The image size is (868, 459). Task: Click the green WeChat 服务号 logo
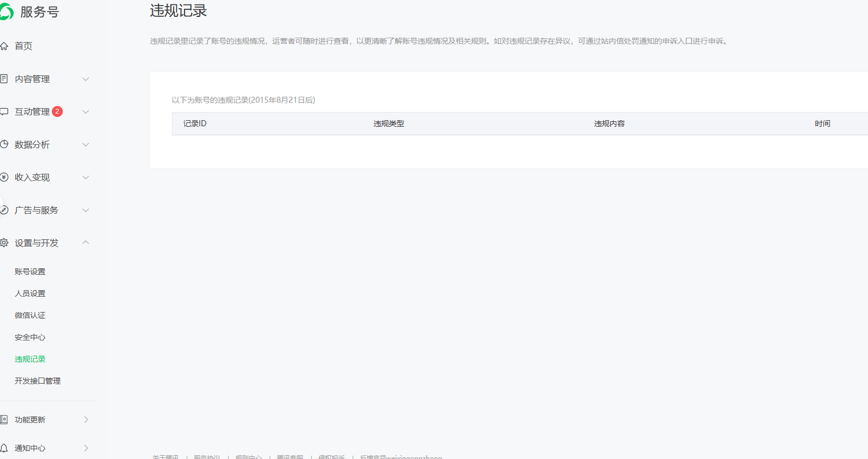(x=7, y=11)
